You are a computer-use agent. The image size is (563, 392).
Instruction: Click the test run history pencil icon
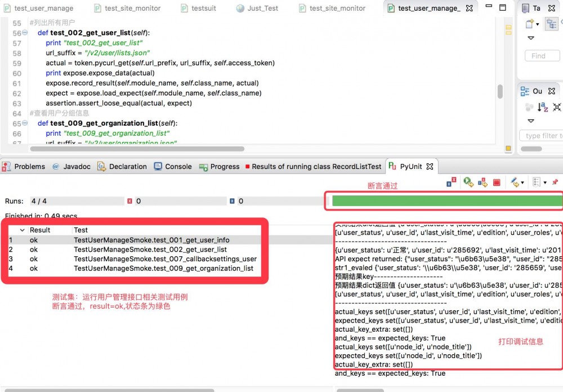click(x=515, y=182)
